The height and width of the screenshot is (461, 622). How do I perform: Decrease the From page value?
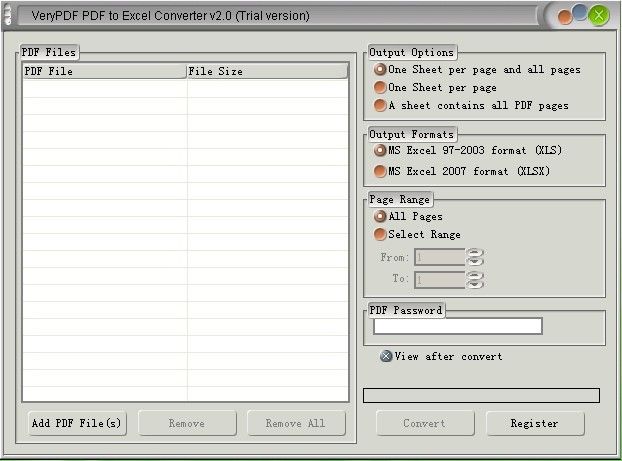475,261
